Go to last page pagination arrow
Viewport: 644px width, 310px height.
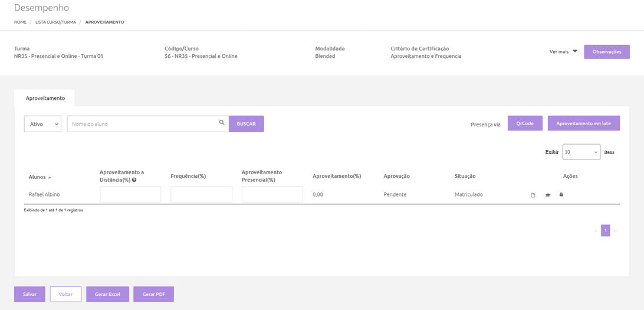pyautogui.click(x=615, y=231)
